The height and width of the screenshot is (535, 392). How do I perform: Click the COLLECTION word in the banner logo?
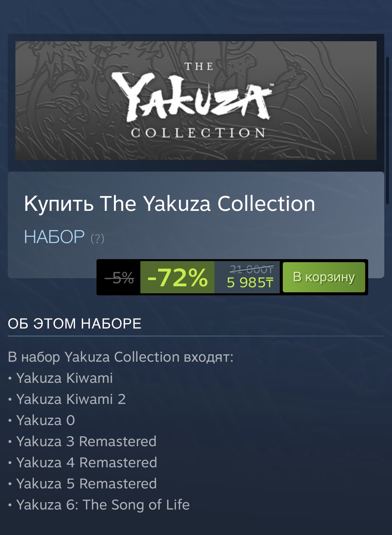[198, 133]
